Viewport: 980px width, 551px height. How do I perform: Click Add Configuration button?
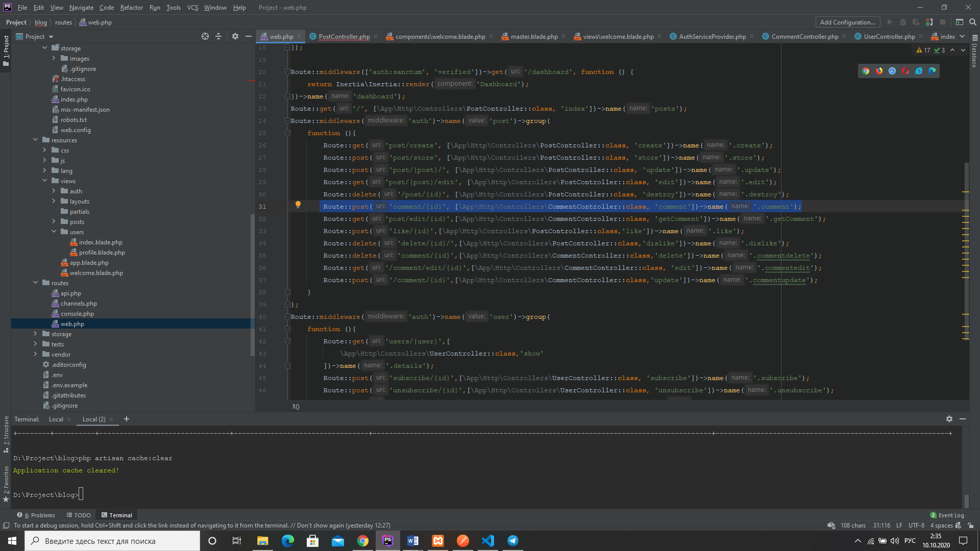(847, 22)
